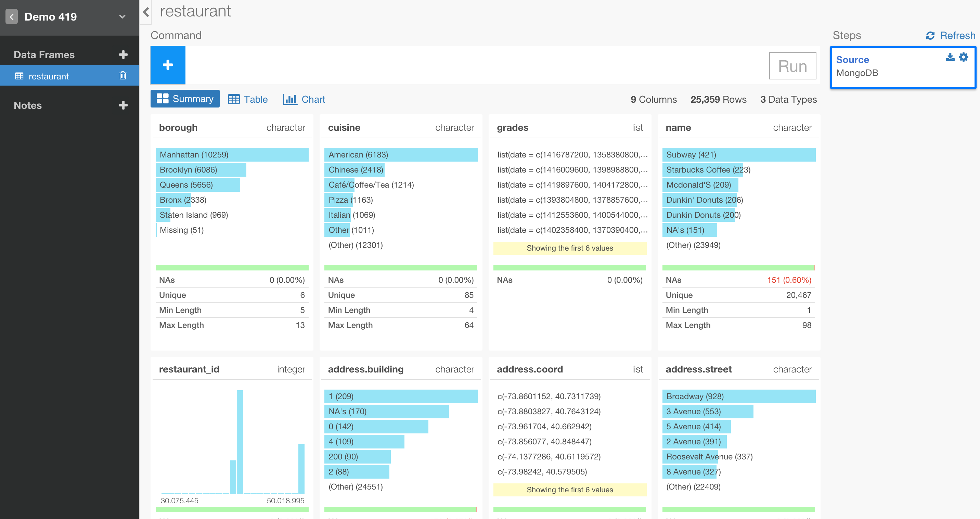Click 3 Avenue (553) value
The width and height of the screenshot is (980, 519).
(x=693, y=411)
